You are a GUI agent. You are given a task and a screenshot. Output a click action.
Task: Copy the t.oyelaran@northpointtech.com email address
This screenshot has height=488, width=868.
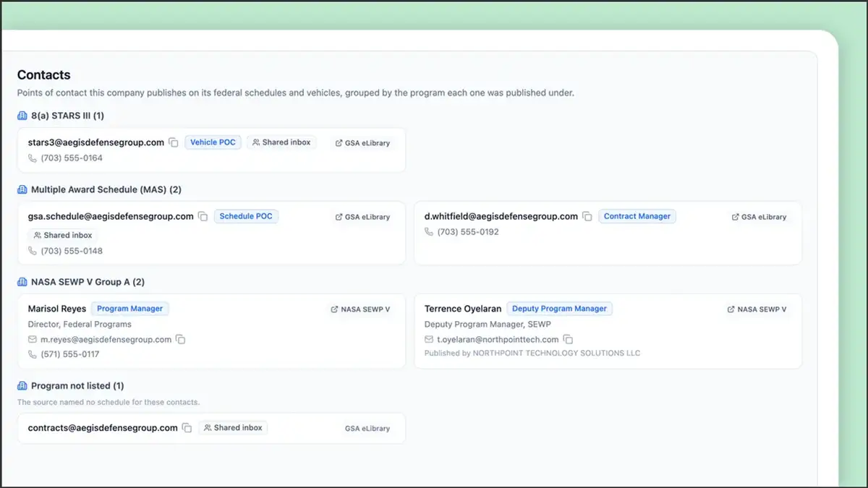pyautogui.click(x=569, y=339)
